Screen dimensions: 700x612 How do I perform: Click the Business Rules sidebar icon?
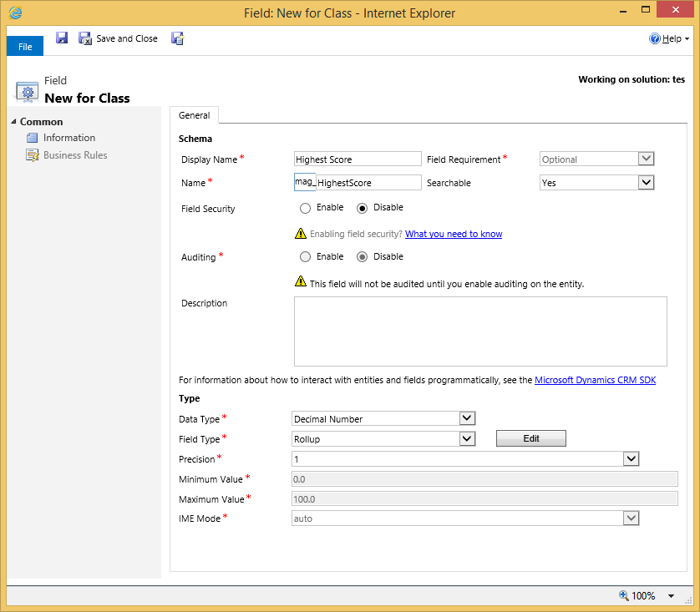[33, 155]
